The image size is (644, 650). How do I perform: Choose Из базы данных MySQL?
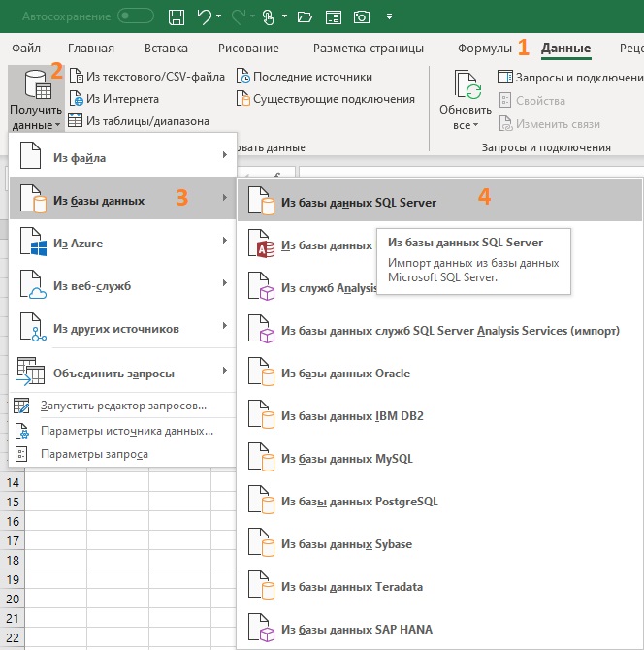click(x=439, y=458)
